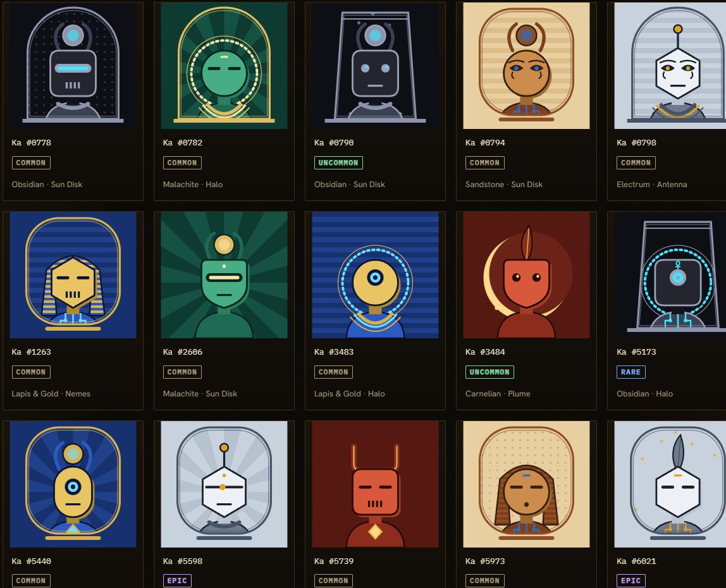Open the Ka #5173 avatar image
726x588 pixels.
coord(670,275)
